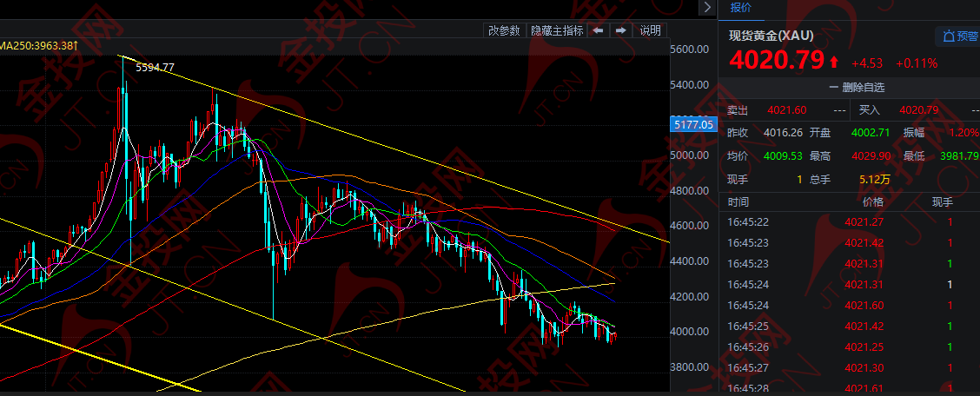This screenshot has width=980, height=396.
Task: Select the 16:45:27 trade row
Action: [x=850, y=368]
